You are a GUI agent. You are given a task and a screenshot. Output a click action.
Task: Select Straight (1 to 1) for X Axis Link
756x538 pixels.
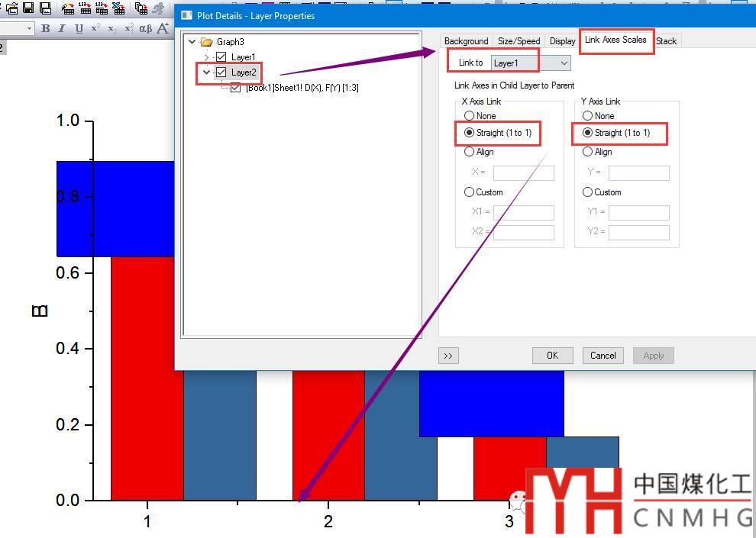(x=469, y=133)
